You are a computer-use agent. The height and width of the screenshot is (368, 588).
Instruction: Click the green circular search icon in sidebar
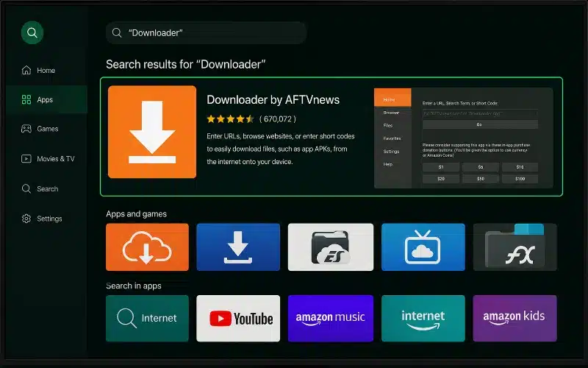(x=32, y=32)
